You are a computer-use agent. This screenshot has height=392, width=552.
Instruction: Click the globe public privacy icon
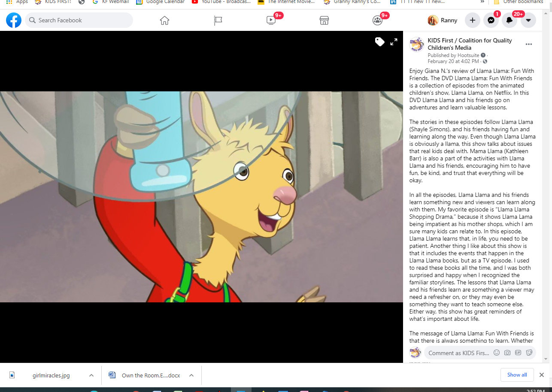[485, 61]
